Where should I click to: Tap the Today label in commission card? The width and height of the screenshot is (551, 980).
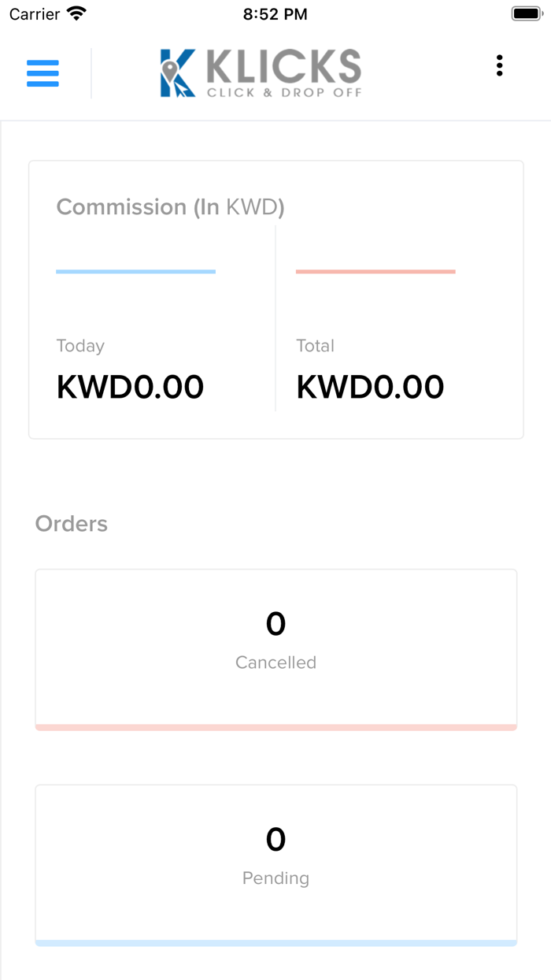coord(79,345)
